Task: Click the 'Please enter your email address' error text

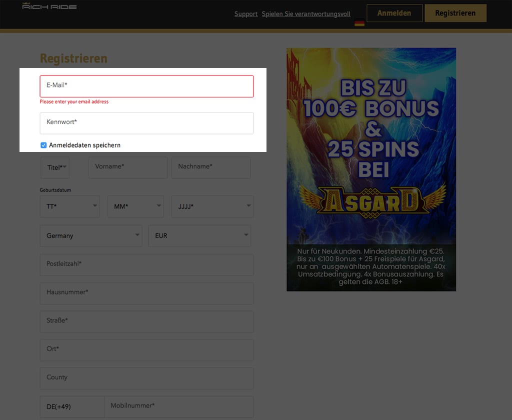Action: (x=74, y=101)
